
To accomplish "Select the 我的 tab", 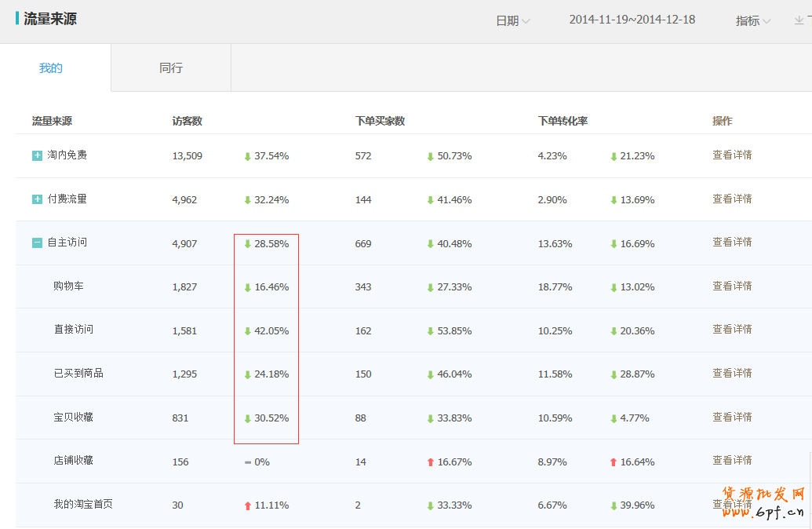I will click(x=51, y=68).
